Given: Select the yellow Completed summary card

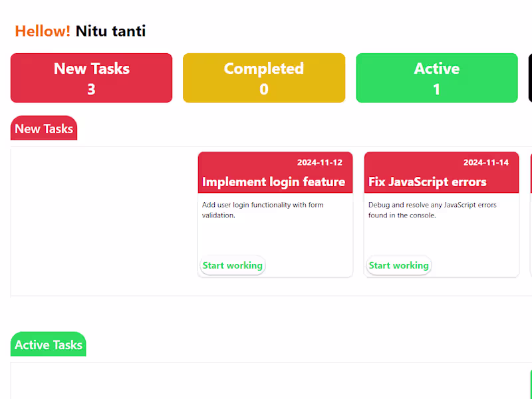Looking at the screenshot, I should [x=264, y=78].
